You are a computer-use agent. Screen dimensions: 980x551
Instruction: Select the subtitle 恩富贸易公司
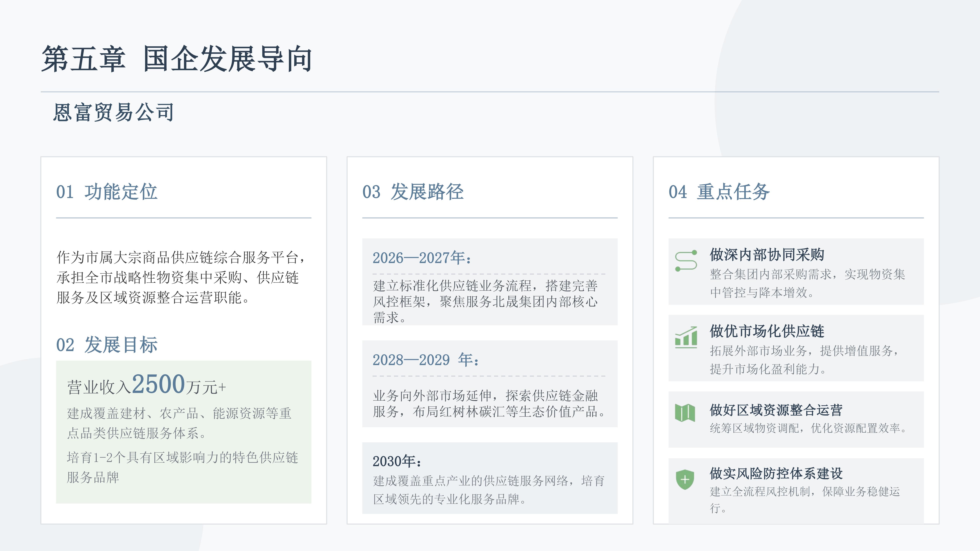pos(113,112)
